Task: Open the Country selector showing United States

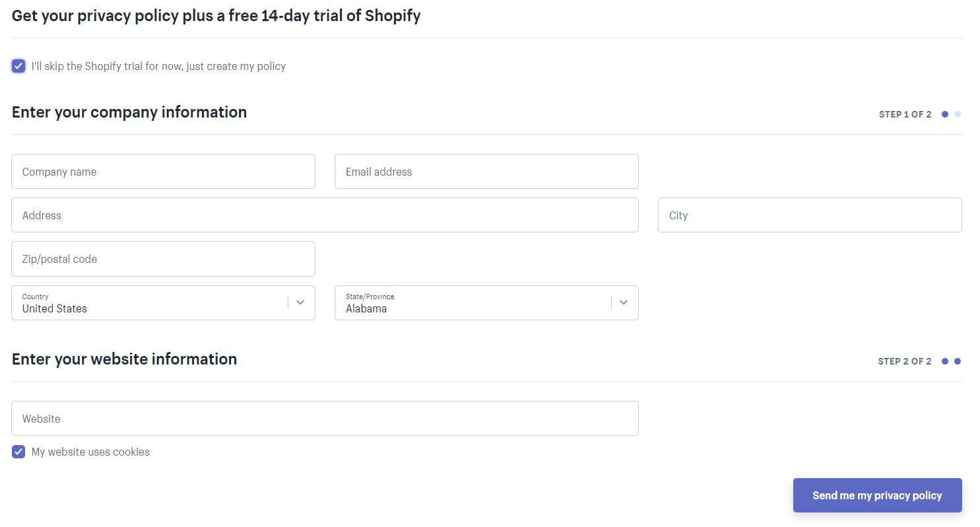Action: coord(163,302)
